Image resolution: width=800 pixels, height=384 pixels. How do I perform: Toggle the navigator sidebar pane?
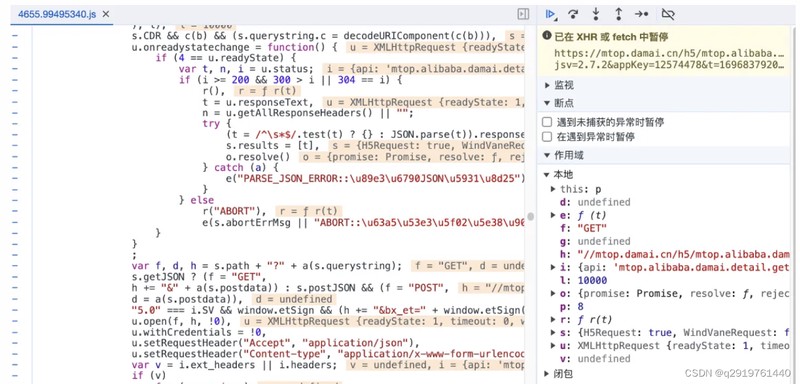[x=523, y=14]
